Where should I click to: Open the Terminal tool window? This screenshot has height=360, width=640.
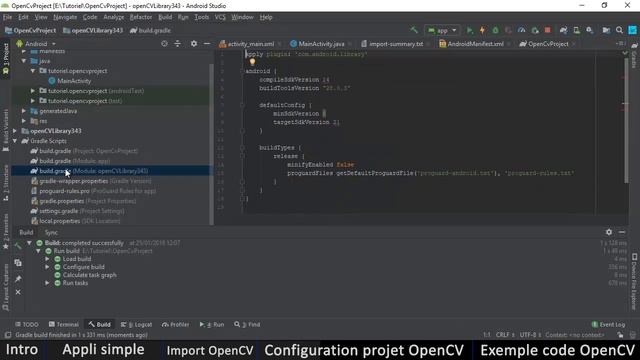click(63, 324)
